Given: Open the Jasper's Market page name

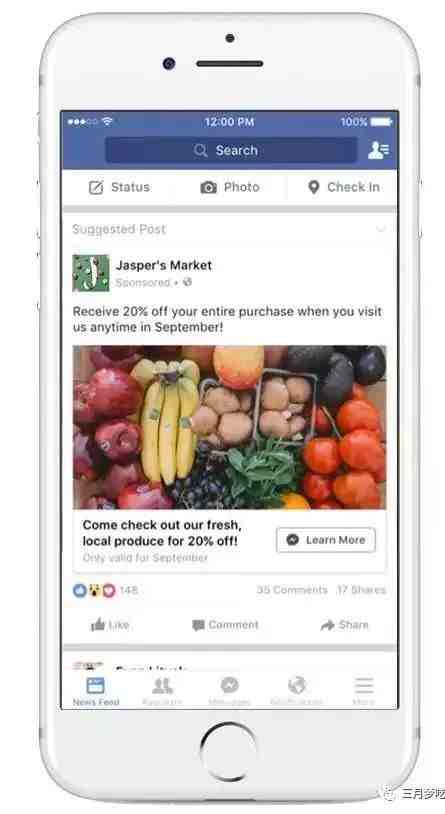Looking at the screenshot, I should [x=164, y=265].
